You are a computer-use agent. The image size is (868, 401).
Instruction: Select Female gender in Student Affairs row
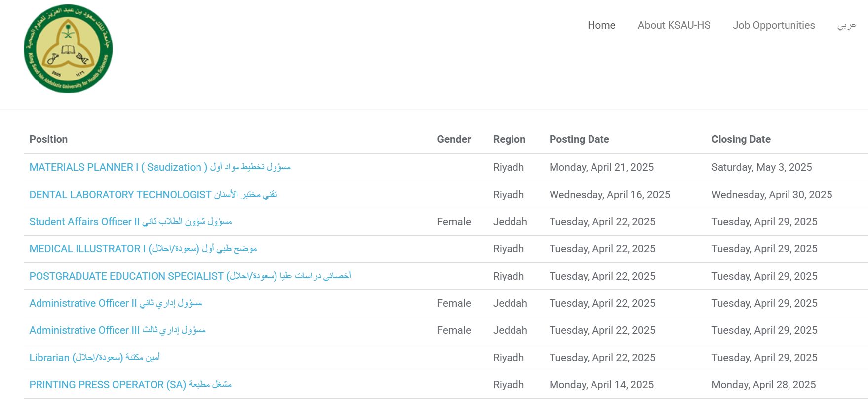454,222
